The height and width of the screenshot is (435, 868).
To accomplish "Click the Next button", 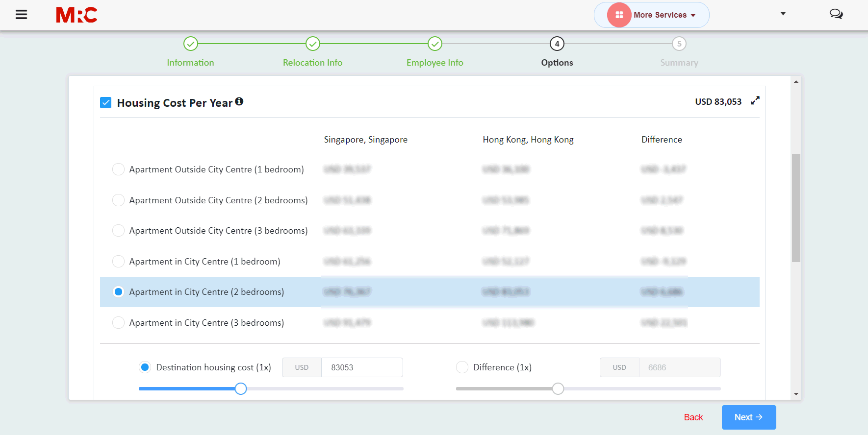I will tap(748, 417).
